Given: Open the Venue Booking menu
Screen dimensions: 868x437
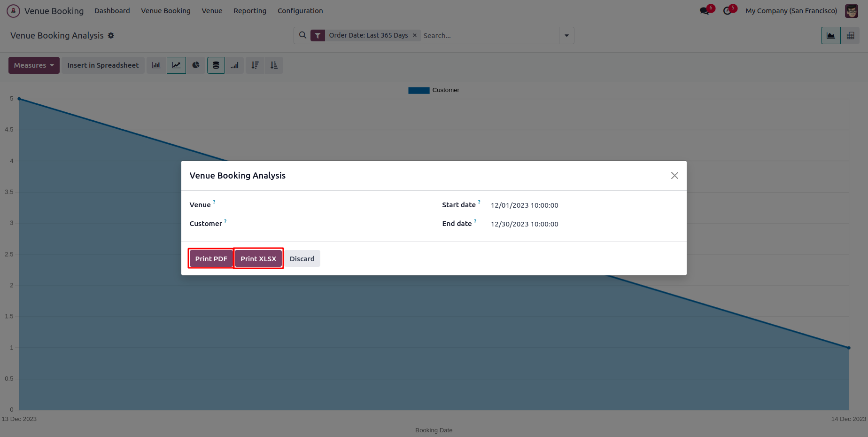Looking at the screenshot, I should click(166, 11).
